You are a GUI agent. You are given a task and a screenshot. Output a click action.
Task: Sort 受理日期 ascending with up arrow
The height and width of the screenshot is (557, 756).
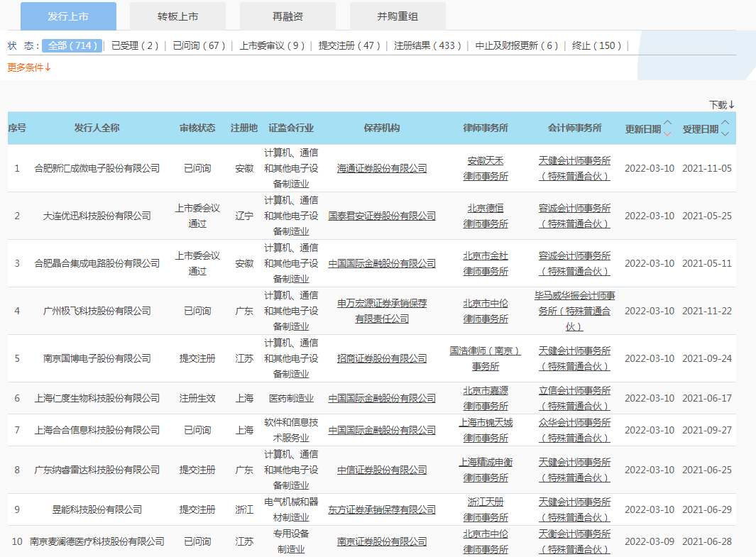point(725,123)
